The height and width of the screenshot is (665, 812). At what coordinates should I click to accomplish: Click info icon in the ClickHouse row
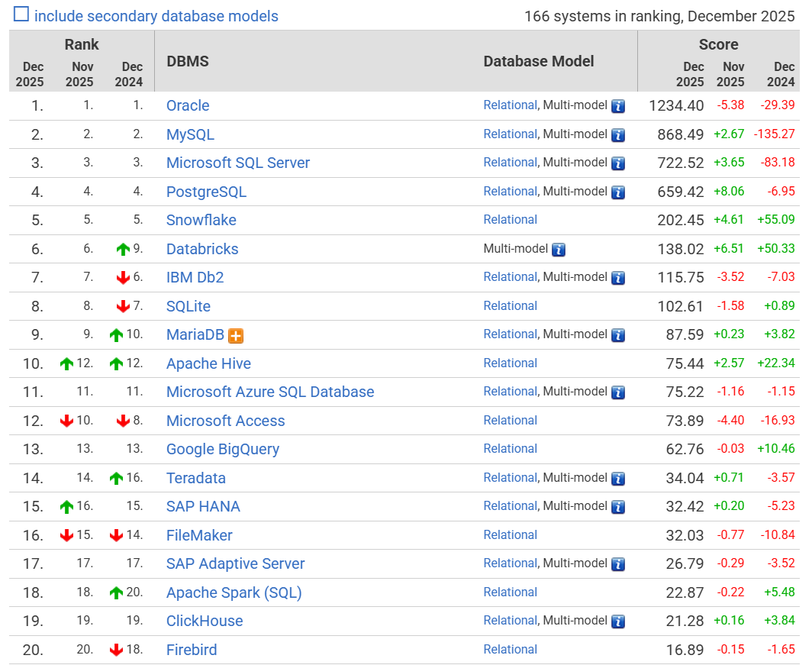pos(618,621)
